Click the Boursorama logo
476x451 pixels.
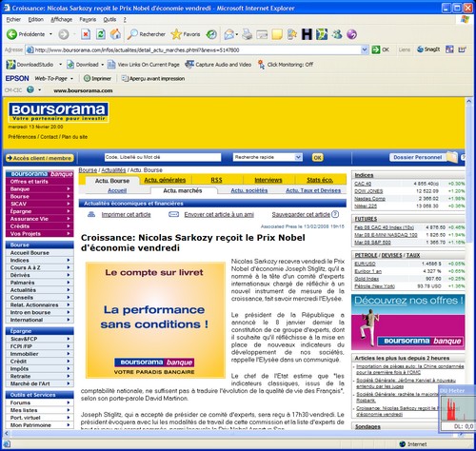tap(58, 112)
